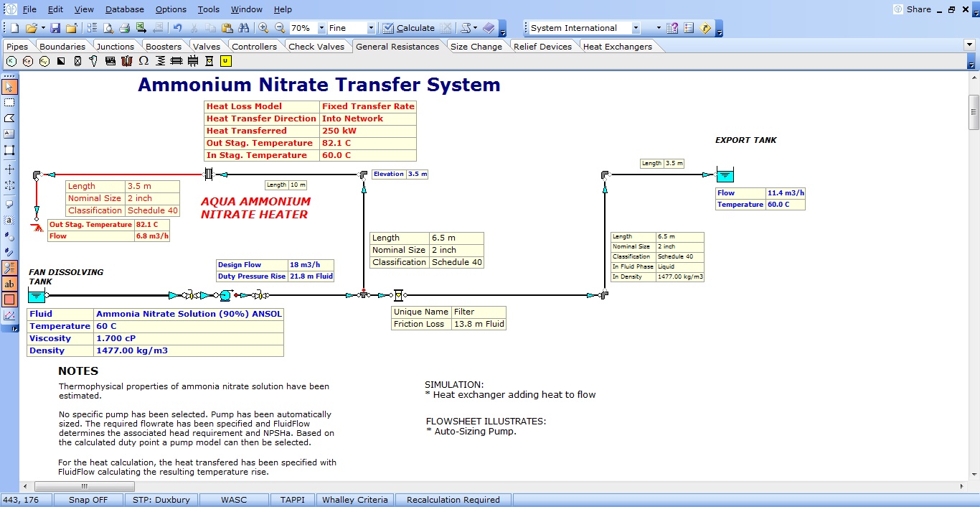Screen dimensions: 980x507
Task: Click the binoculars Find icon
Action: 243,28
